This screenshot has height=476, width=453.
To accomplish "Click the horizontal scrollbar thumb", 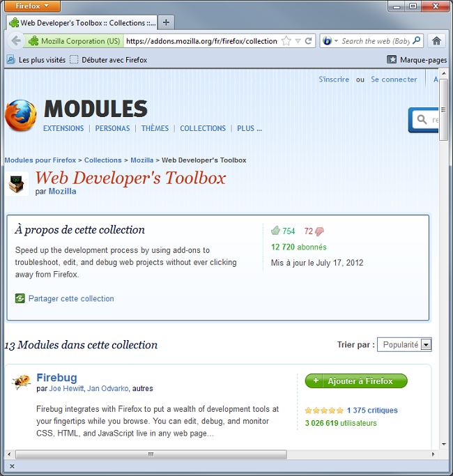I will [x=151, y=454].
